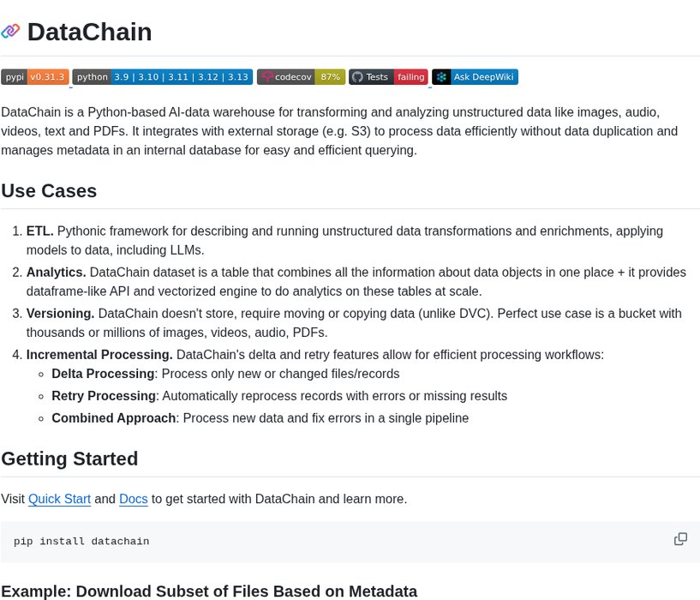Viewport: 700px width, 600px height.
Task: Click the GitHub logo in Tests badge
Action: 357,77
